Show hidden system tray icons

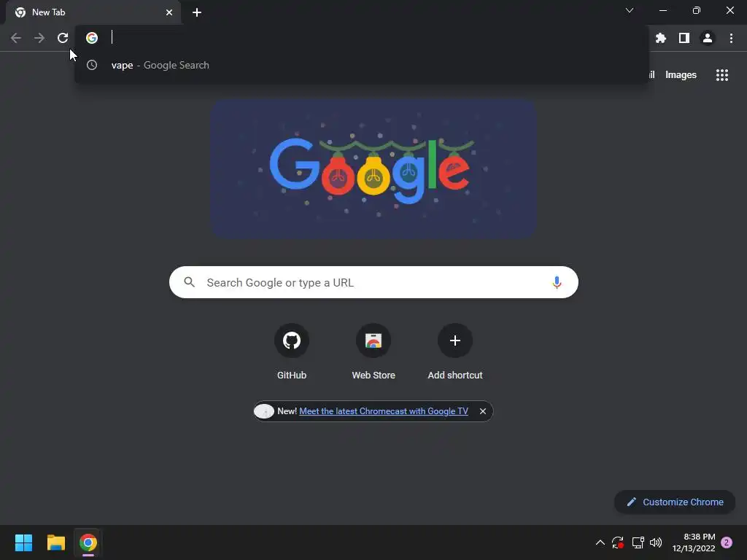600,542
